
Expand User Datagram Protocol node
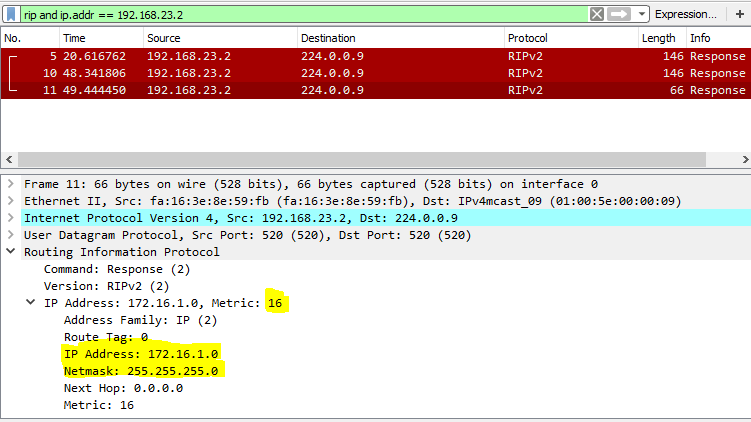coord(11,235)
